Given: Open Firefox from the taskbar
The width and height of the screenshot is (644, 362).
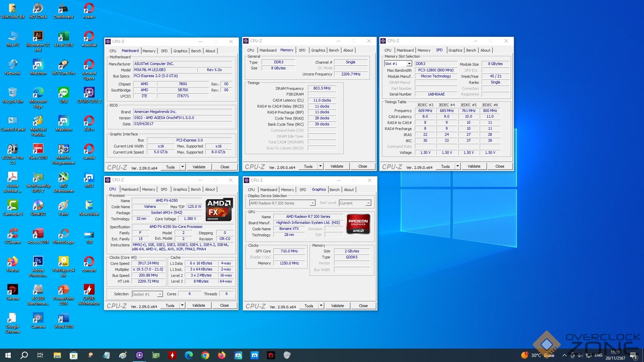Looking at the screenshot, I should (222, 355).
